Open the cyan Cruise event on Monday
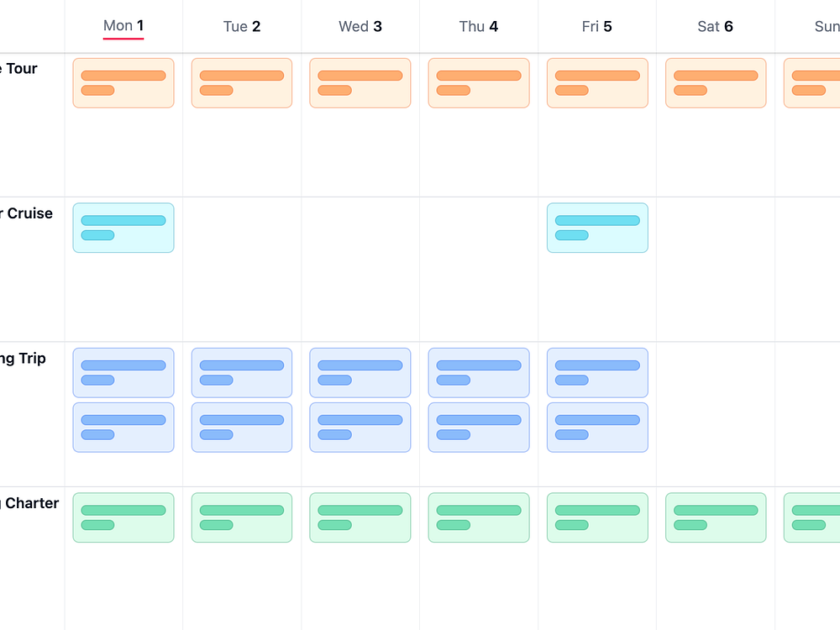 point(123,228)
